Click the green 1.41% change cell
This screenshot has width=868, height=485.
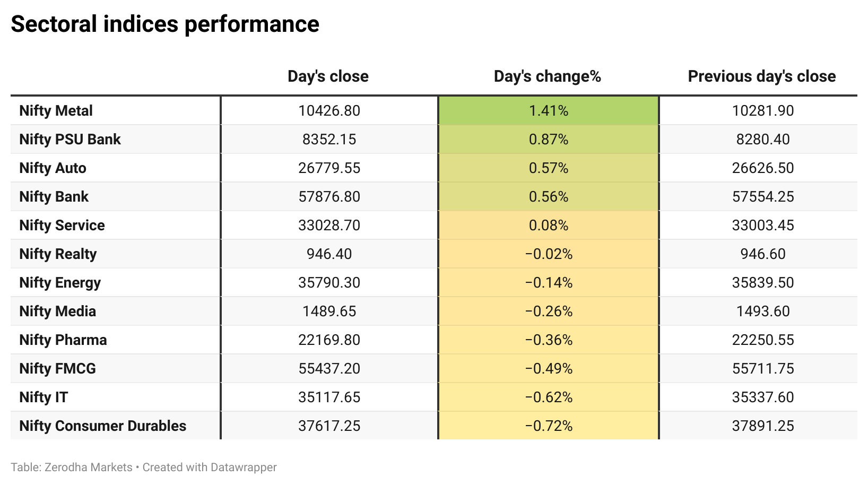point(549,110)
